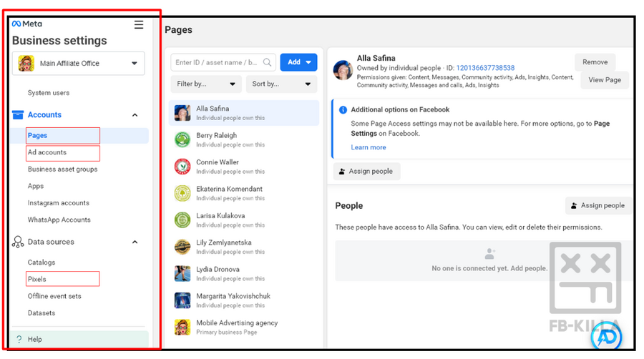This screenshot has height=359, width=644.
Task: Collapse the Data sources section chevron
Action: pos(135,242)
